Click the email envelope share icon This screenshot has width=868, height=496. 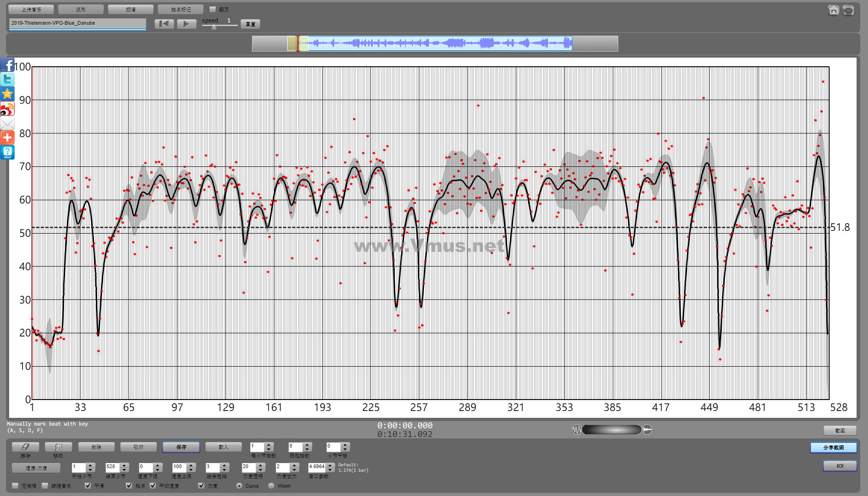[x=7, y=123]
